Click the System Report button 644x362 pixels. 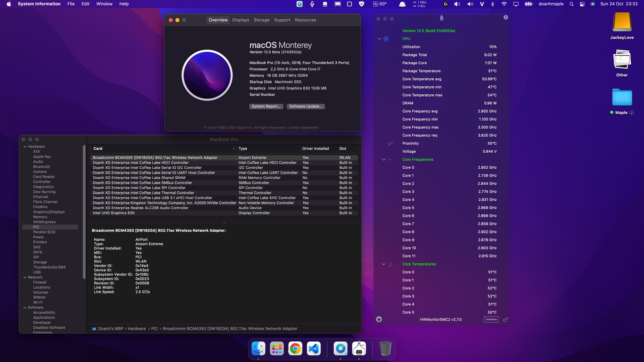(266, 106)
